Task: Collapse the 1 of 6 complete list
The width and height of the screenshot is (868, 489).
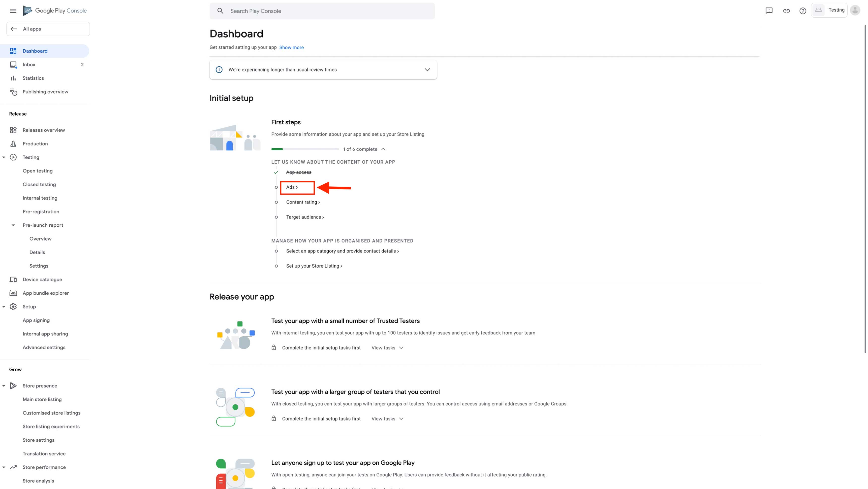Action: click(x=383, y=149)
